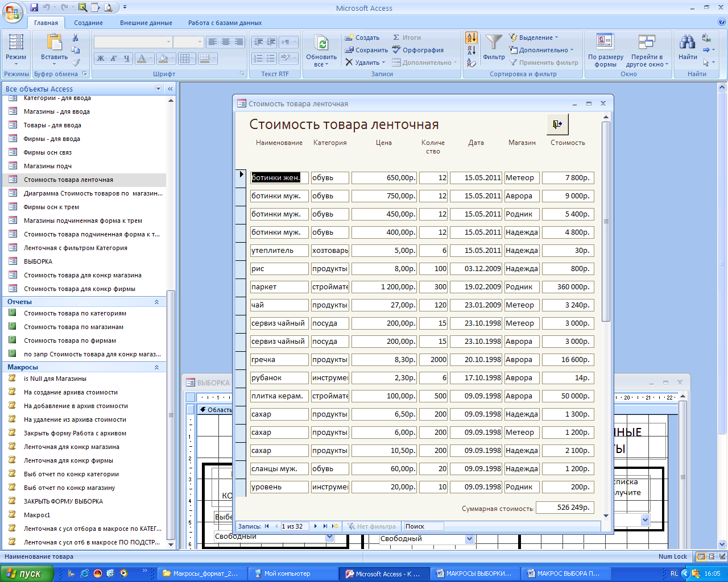
Task: Copy selection using the Copy icon
Action: tap(75, 50)
